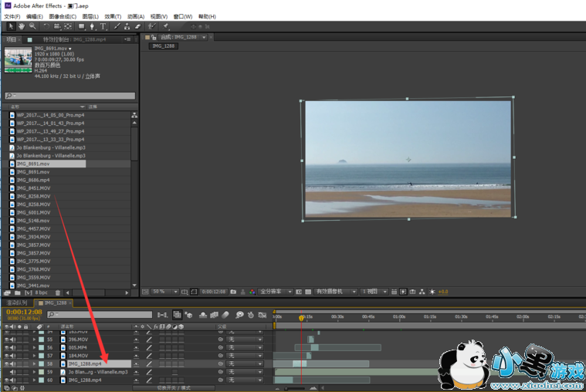The height and width of the screenshot is (392, 586).
Task: Choose the Eraser tool
Action: (x=138, y=26)
